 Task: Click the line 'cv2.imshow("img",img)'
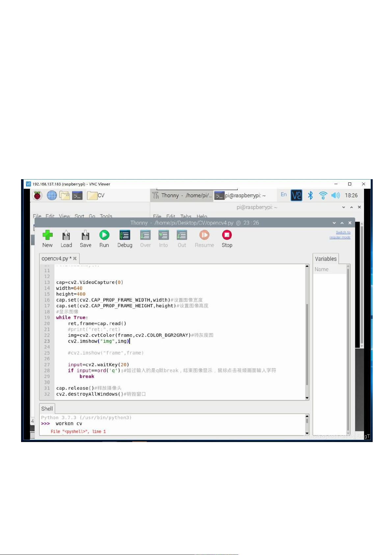coord(99,341)
